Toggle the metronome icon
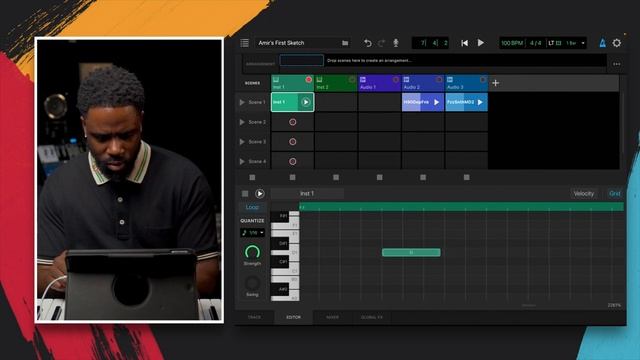This screenshot has height=360, width=640. point(602,43)
